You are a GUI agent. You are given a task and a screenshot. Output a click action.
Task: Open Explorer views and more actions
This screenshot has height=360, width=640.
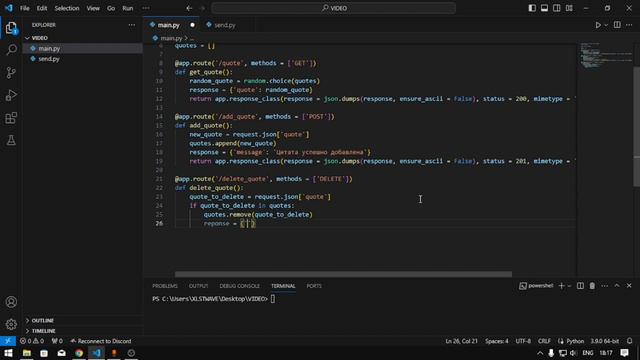pyautogui.click(x=131, y=25)
